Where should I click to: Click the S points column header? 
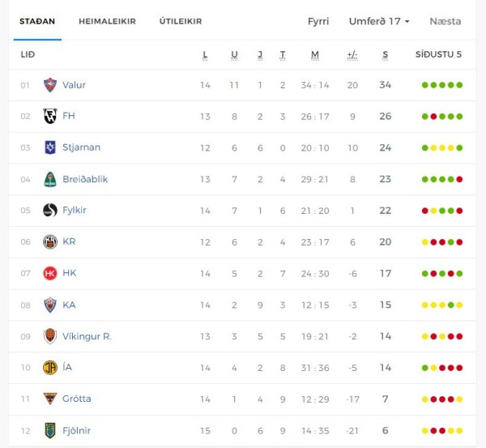385,55
